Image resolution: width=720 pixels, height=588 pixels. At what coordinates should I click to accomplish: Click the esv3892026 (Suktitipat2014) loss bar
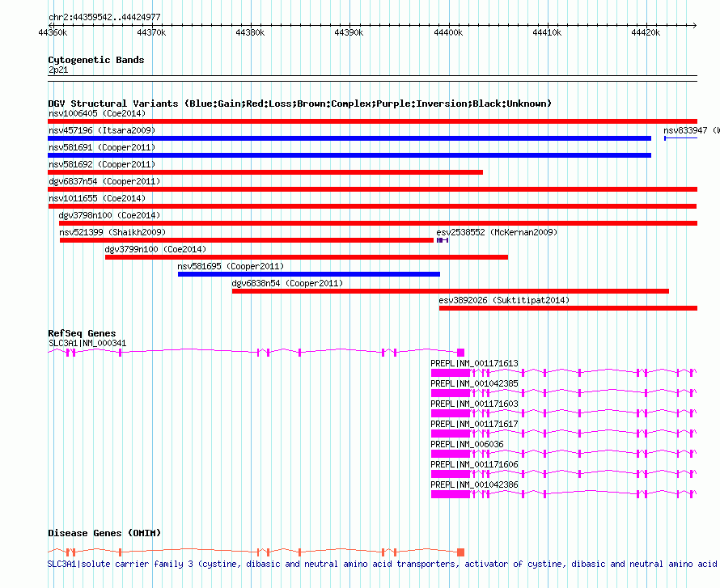coord(568,308)
